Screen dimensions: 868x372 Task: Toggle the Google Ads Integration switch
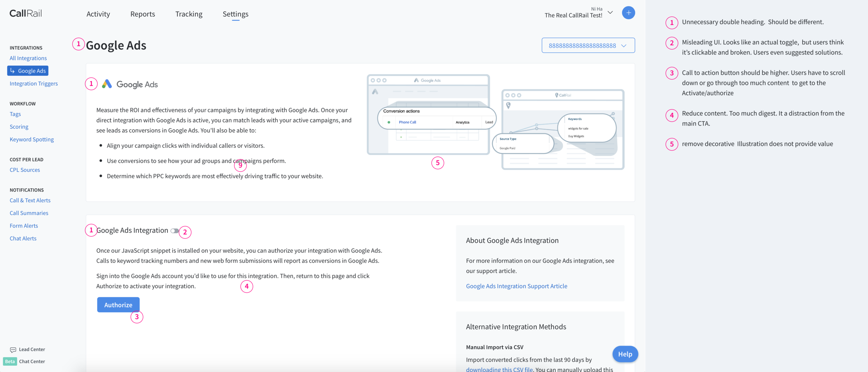tap(175, 231)
